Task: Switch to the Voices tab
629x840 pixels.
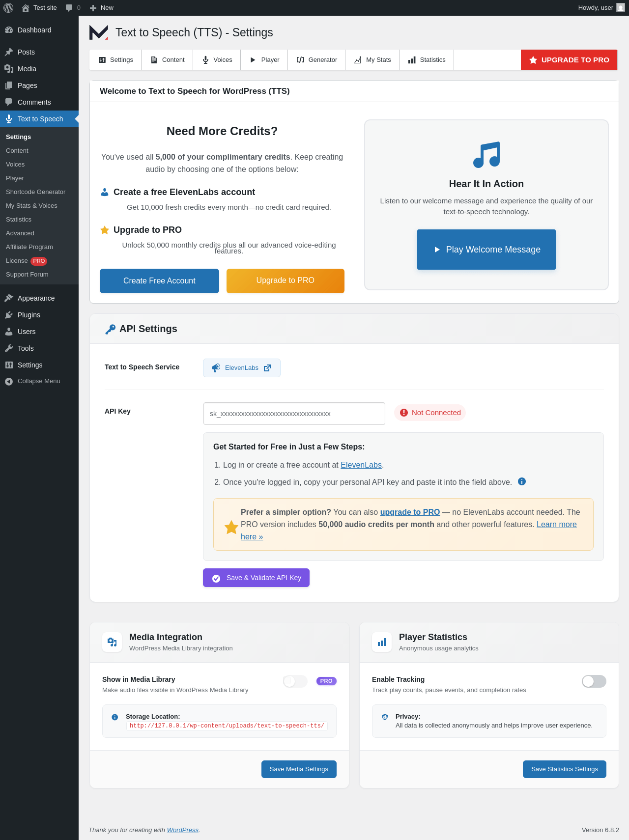Action: coord(217,60)
